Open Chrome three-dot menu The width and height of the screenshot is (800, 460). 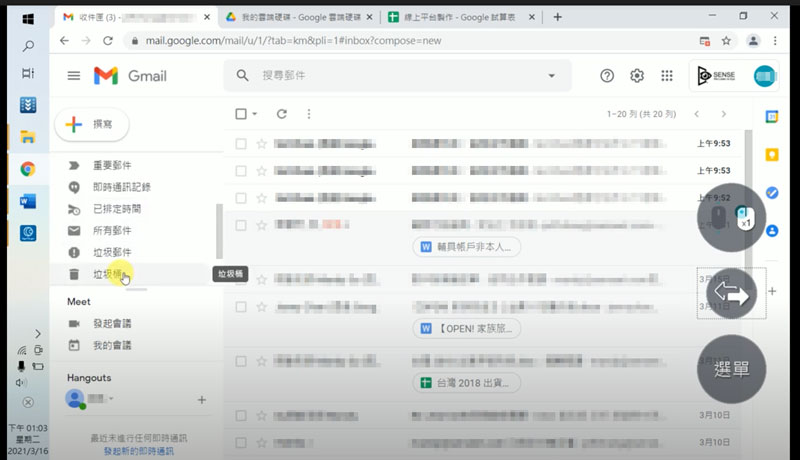[x=775, y=41]
